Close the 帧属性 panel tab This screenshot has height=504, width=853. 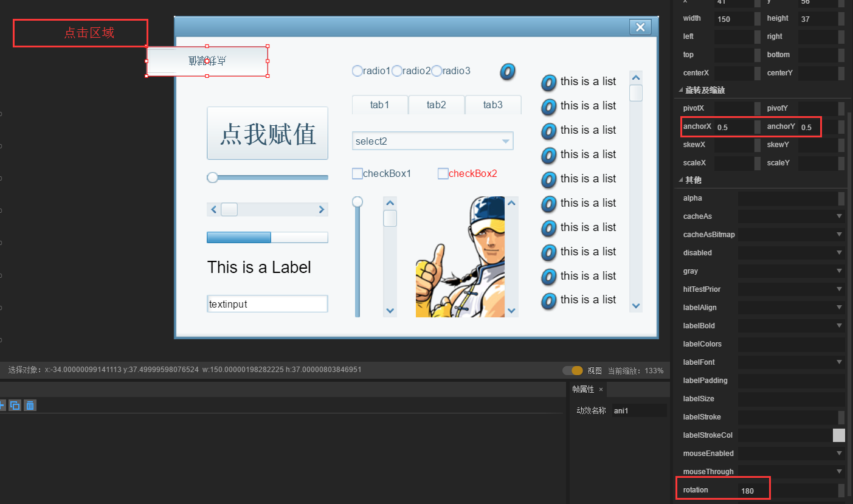tap(601, 389)
